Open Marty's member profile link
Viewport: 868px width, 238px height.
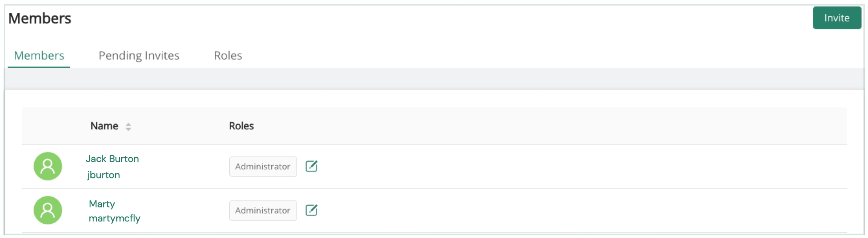coord(102,204)
